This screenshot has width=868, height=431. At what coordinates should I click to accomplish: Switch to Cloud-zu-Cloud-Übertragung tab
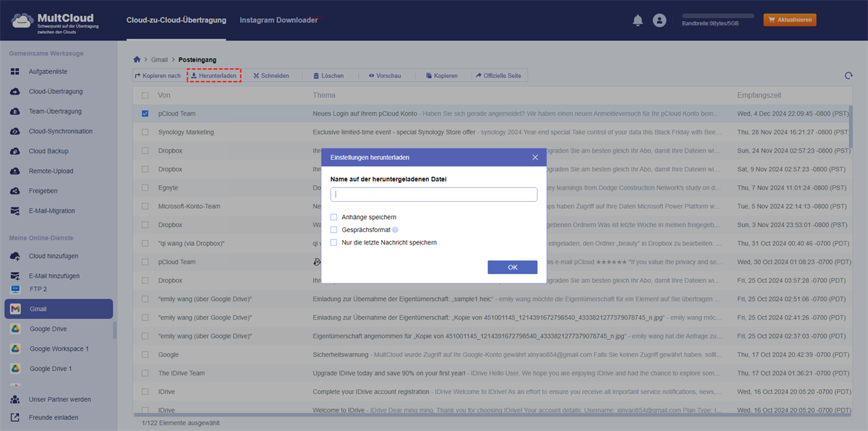click(x=176, y=20)
